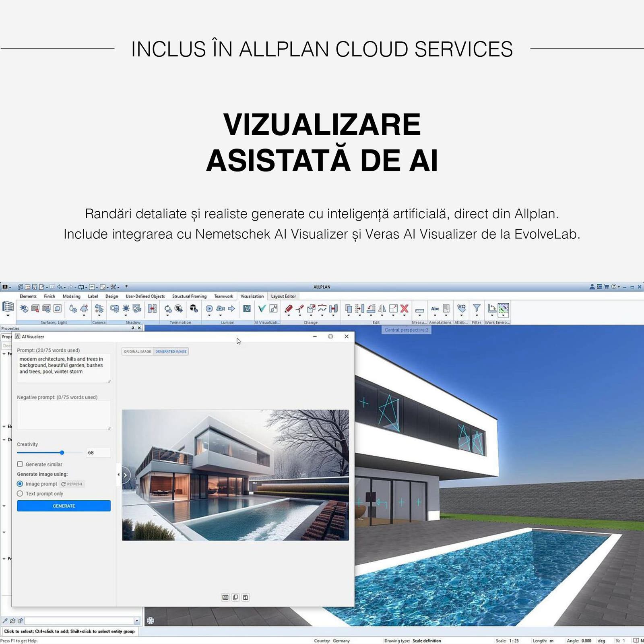Click the view settings wheel icon in viewport corner
Image resolution: width=644 pixels, height=644 pixels.
[151, 621]
